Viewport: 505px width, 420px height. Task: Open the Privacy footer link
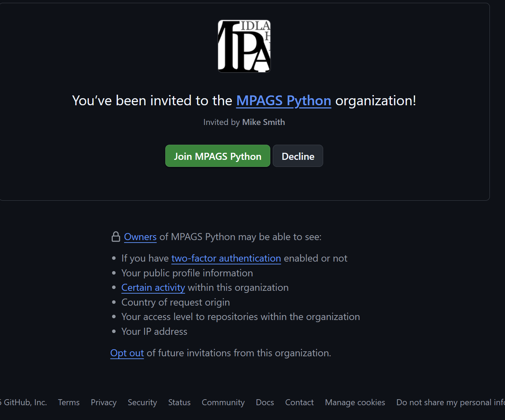click(104, 402)
